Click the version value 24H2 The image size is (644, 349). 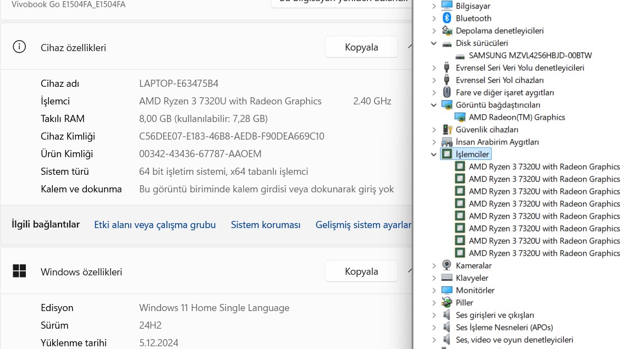[150, 325]
